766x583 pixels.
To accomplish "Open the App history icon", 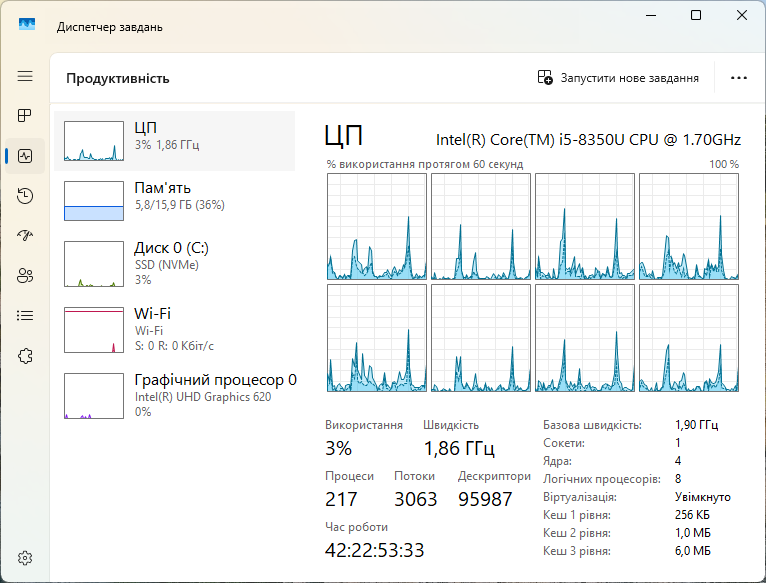I will 25,196.
